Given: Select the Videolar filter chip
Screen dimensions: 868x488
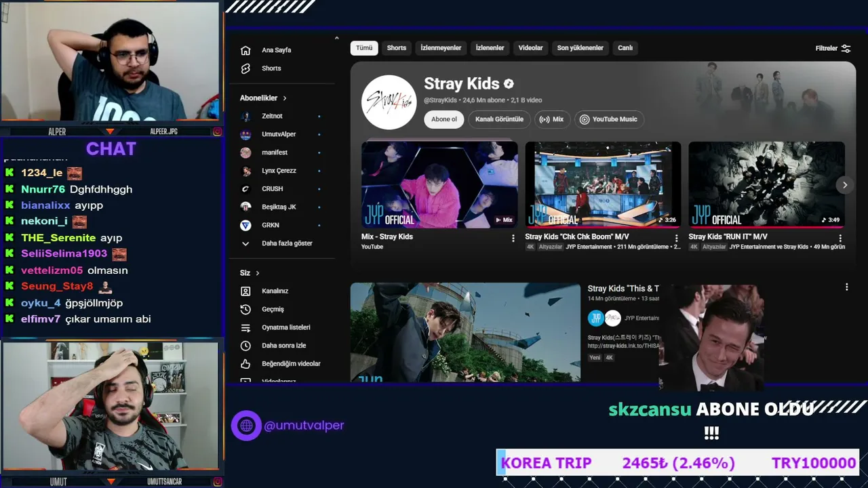Looking at the screenshot, I should 531,48.
